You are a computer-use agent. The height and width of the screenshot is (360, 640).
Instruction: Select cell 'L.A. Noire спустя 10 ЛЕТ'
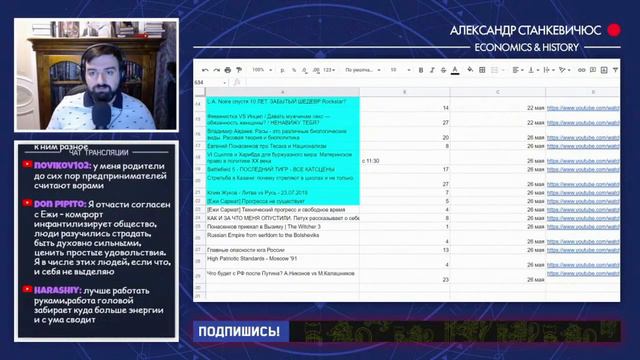[x=282, y=104]
